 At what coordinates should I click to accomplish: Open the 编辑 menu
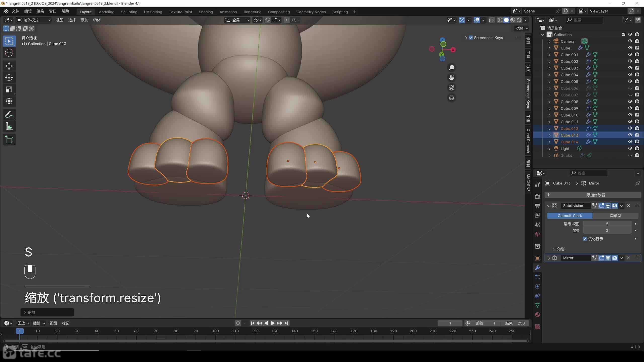click(x=28, y=11)
